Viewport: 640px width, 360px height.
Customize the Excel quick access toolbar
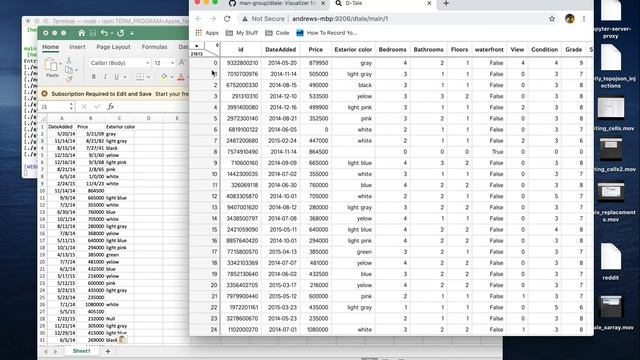click(132, 33)
